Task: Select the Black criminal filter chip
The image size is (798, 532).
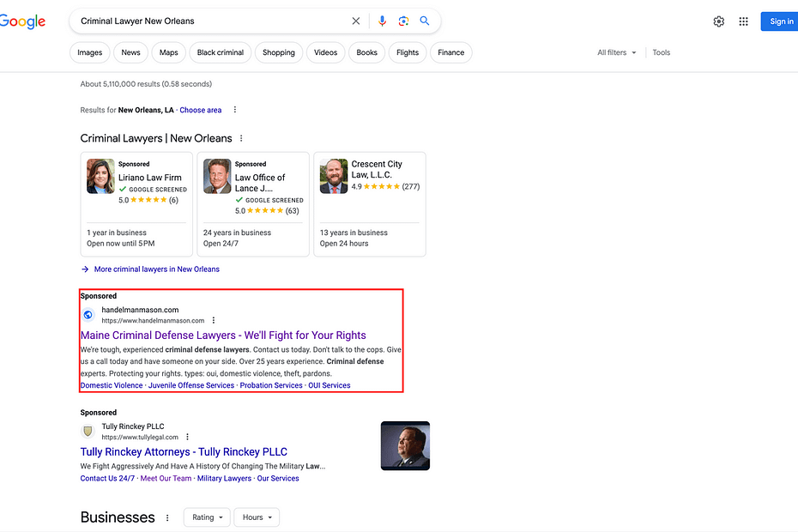Action: tap(221, 52)
